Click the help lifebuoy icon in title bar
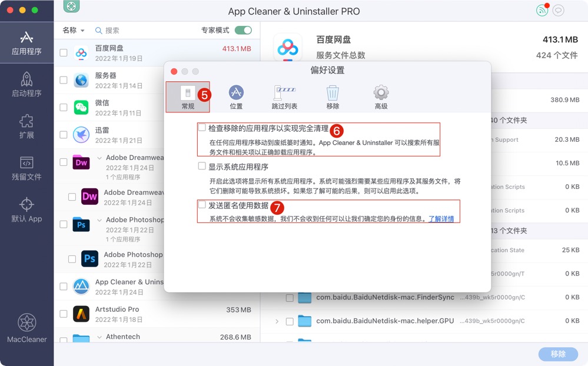 (x=71, y=6)
